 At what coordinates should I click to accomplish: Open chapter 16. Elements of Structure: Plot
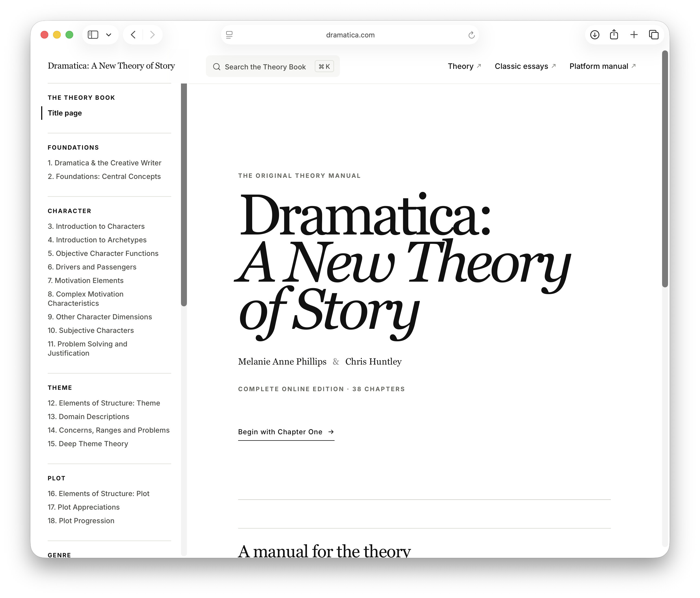click(98, 494)
